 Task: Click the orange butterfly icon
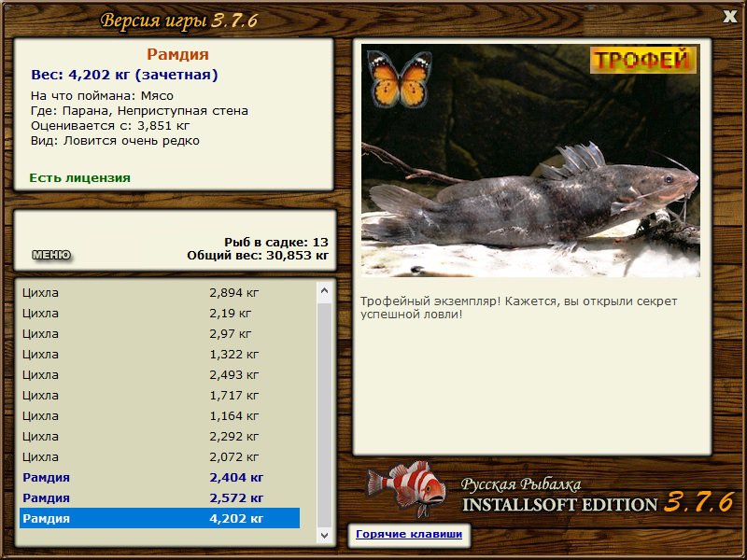400,79
